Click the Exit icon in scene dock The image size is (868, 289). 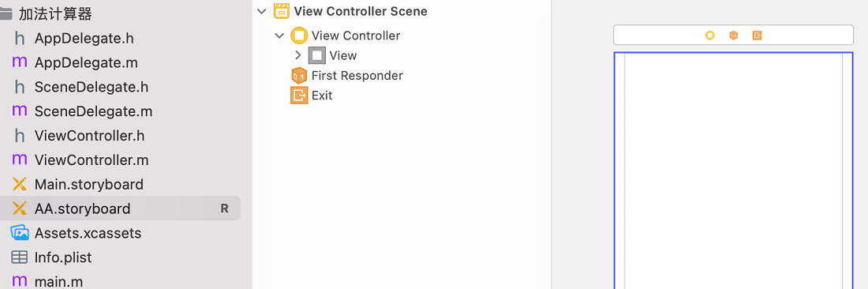(x=758, y=36)
